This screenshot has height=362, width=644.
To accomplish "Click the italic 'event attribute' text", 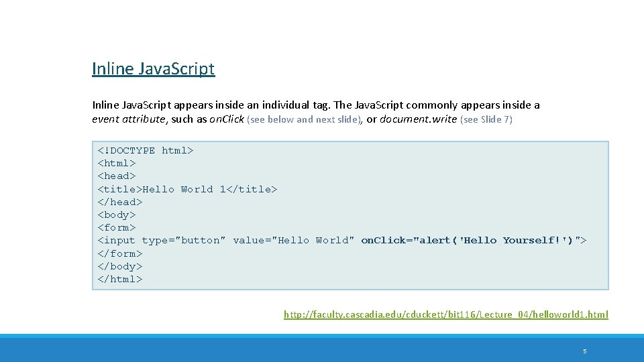I will click(129, 119).
